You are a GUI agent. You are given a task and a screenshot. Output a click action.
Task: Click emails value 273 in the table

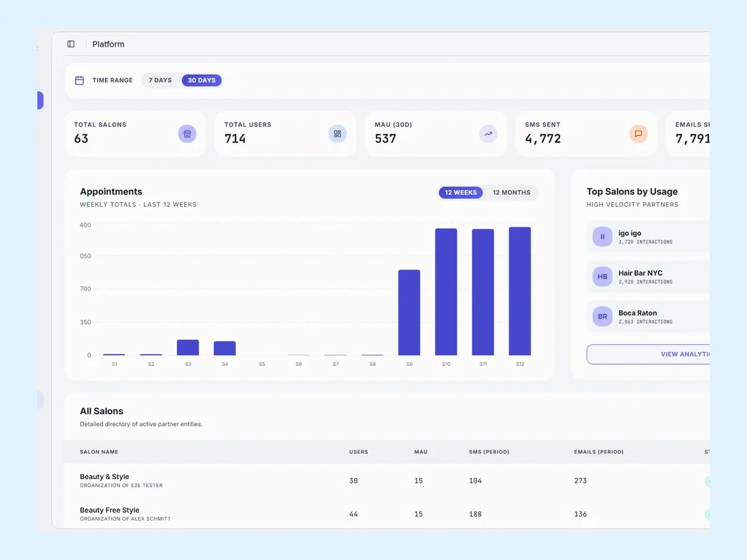tap(580, 481)
